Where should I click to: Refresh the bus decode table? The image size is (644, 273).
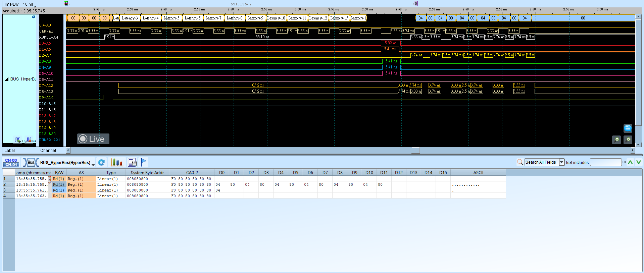point(101,163)
